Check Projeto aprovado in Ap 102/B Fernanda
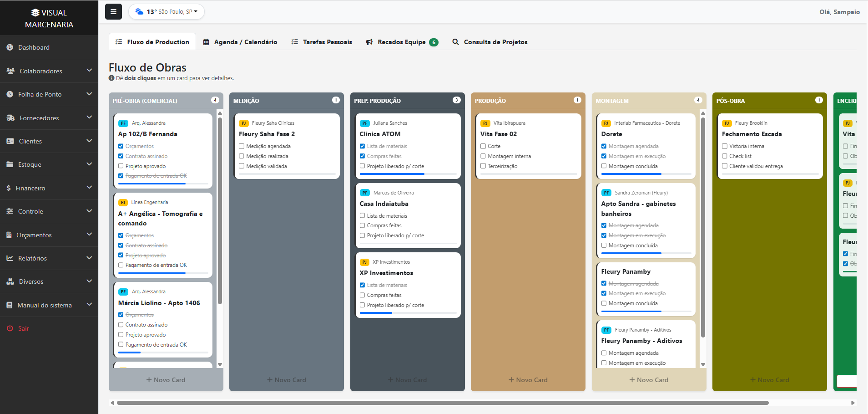 pyautogui.click(x=121, y=166)
